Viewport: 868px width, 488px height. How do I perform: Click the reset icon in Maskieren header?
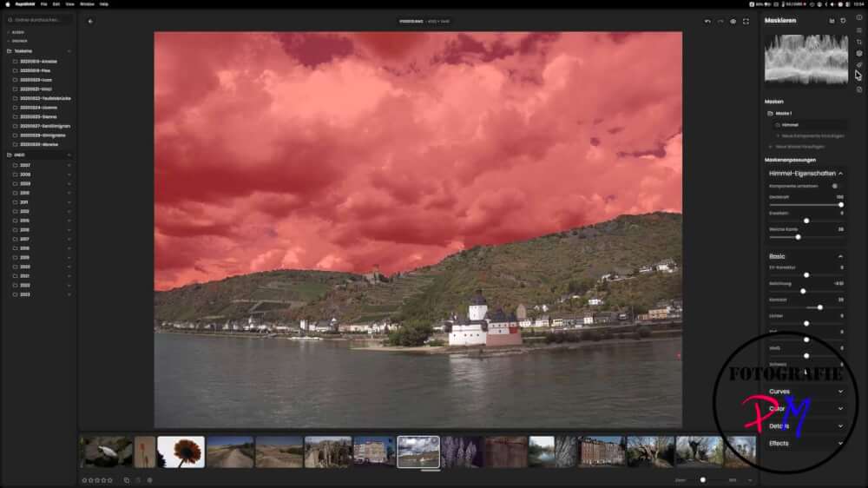(x=843, y=21)
